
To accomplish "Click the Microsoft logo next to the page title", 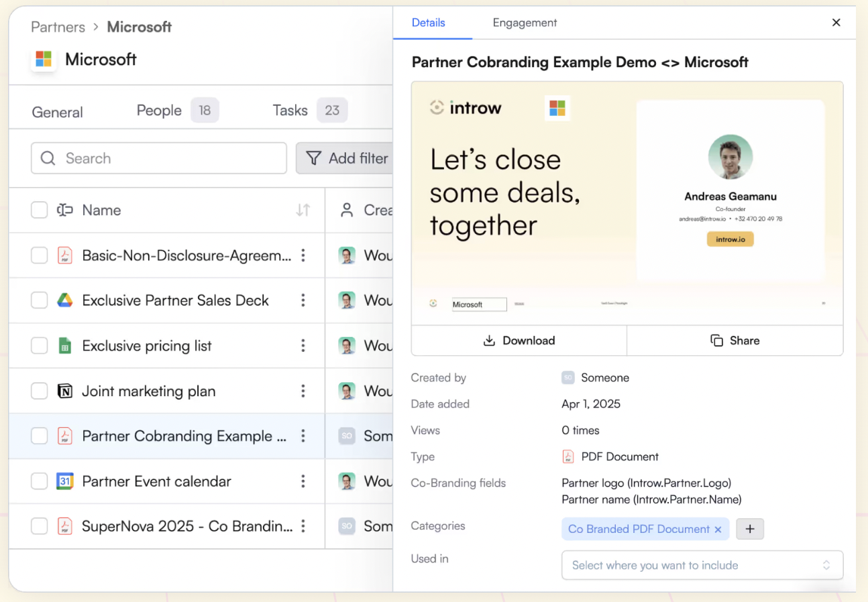I will click(44, 59).
